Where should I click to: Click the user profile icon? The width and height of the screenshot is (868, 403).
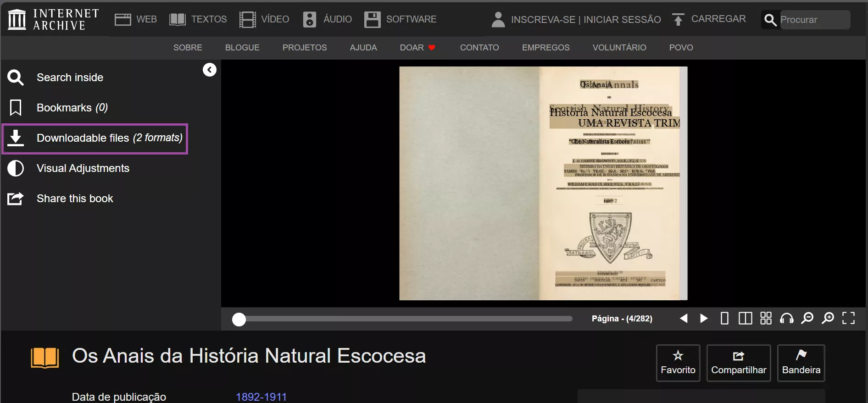(498, 19)
